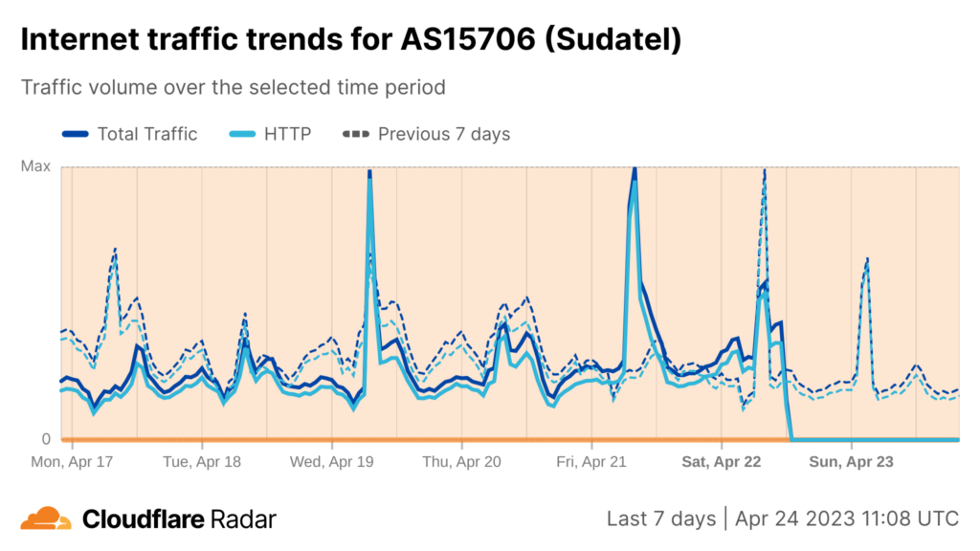Click the Cloudflare cloud logo icon
Viewport: 980px width, 551px height.
(46, 518)
